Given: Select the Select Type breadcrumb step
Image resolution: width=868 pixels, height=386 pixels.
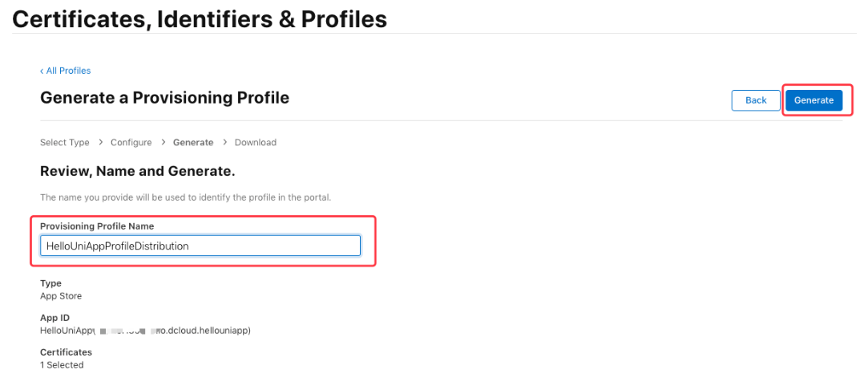Looking at the screenshot, I should (x=65, y=142).
